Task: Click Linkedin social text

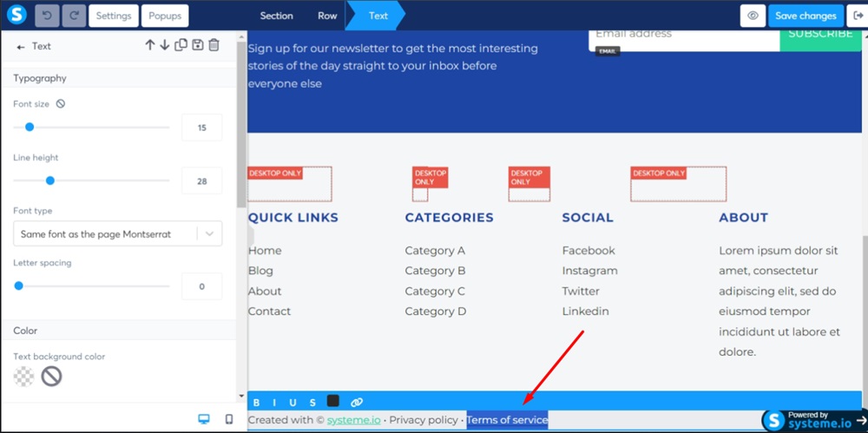Action: pos(585,312)
